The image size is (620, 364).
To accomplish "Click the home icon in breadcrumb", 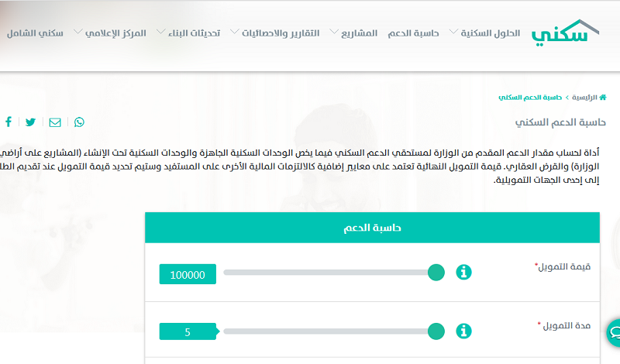I will click(603, 98).
